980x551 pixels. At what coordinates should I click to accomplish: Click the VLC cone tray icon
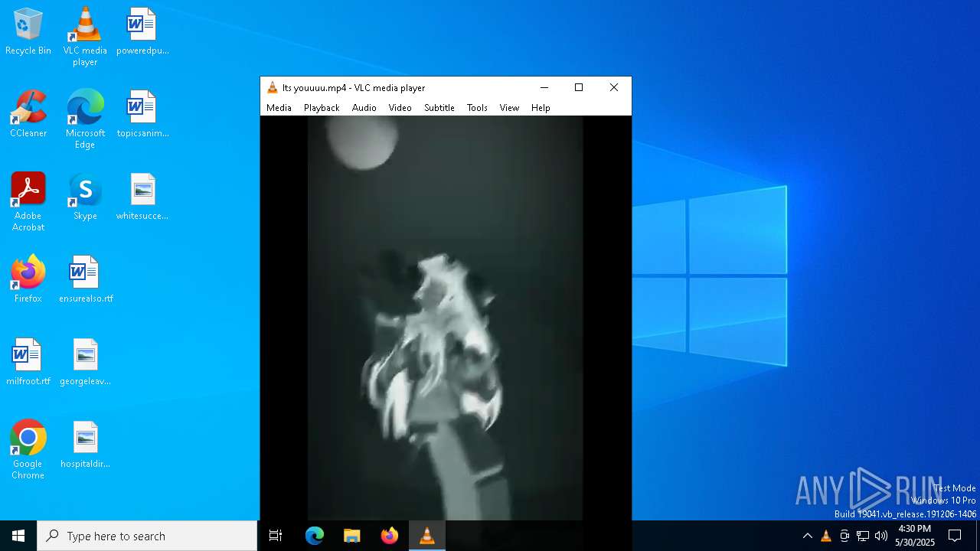[x=826, y=536]
